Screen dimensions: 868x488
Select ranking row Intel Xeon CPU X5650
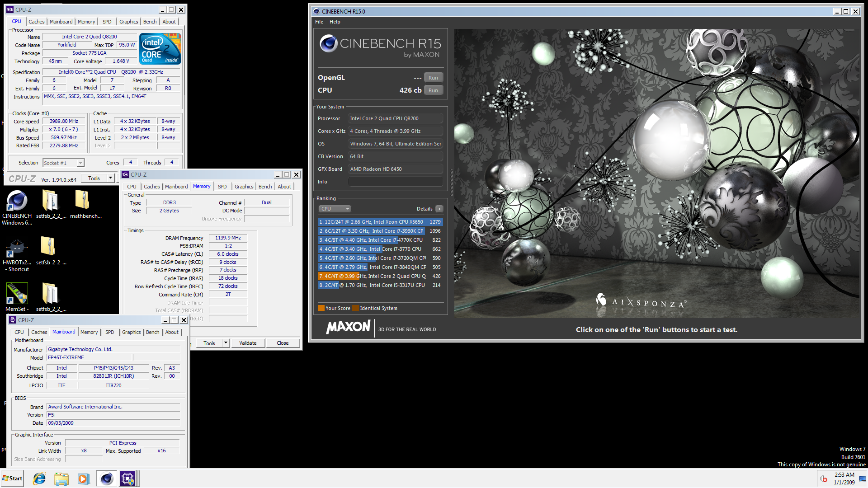pyautogui.click(x=380, y=222)
